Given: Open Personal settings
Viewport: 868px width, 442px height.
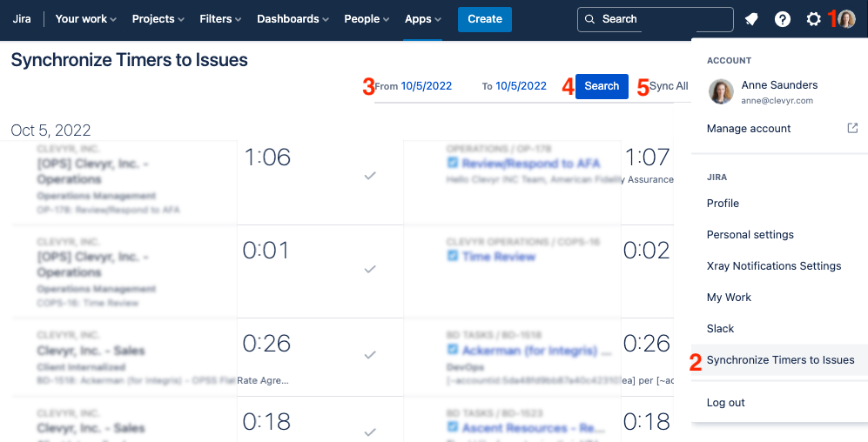Looking at the screenshot, I should (750, 235).
